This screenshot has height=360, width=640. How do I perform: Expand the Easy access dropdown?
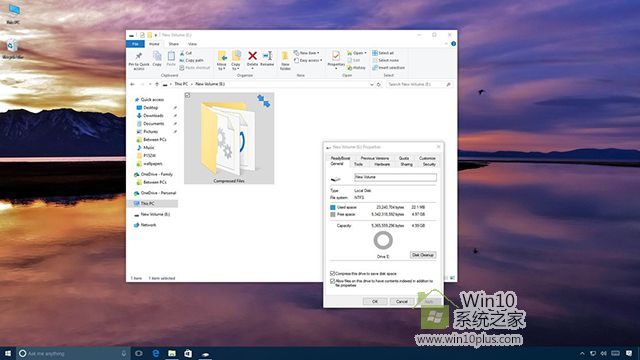(308, 60)
